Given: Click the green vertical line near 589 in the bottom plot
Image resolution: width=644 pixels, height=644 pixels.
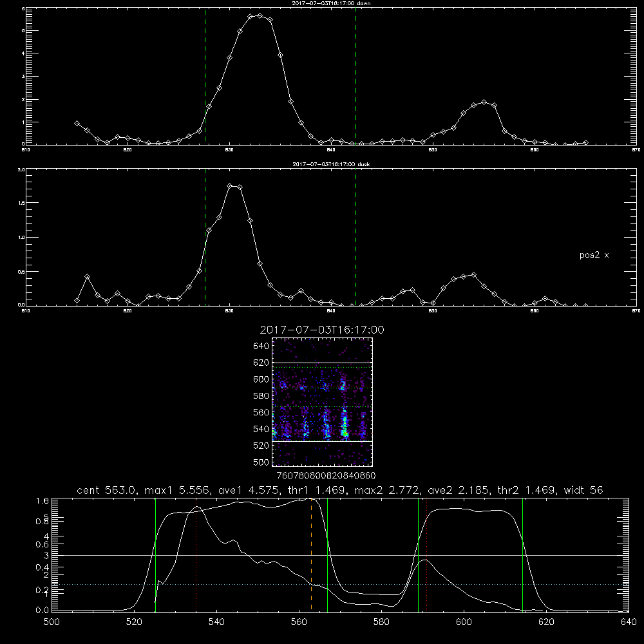Looking at the screenshot, I should coord(418,554).
